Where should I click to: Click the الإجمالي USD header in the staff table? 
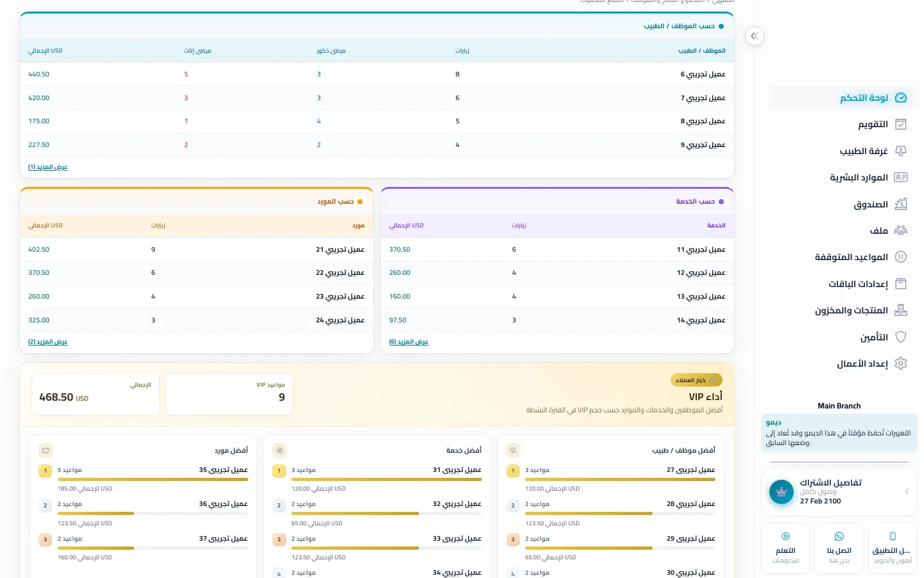46,51
